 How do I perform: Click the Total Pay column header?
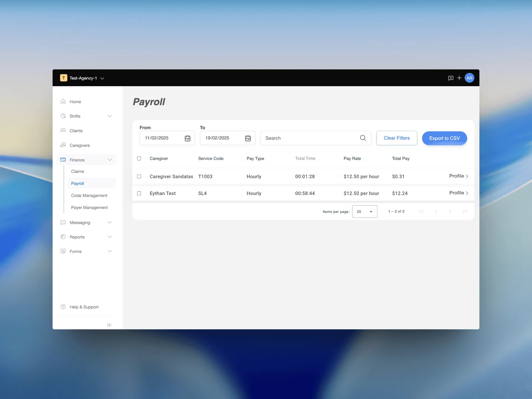click(401, 158)
